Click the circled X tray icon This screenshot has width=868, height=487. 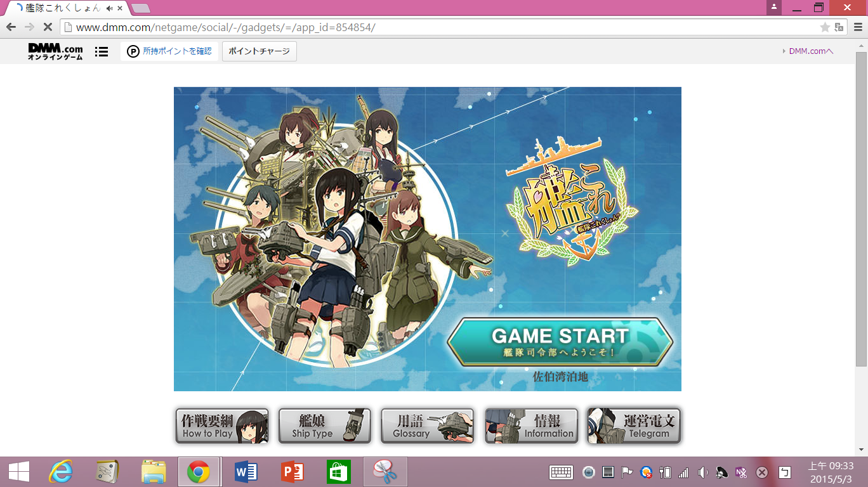tap(762, 472)
